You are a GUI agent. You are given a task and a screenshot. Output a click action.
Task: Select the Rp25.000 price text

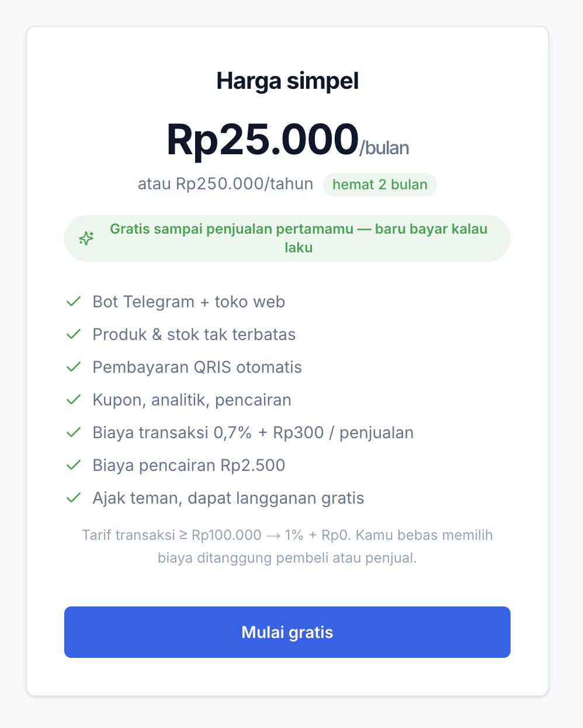262,140
